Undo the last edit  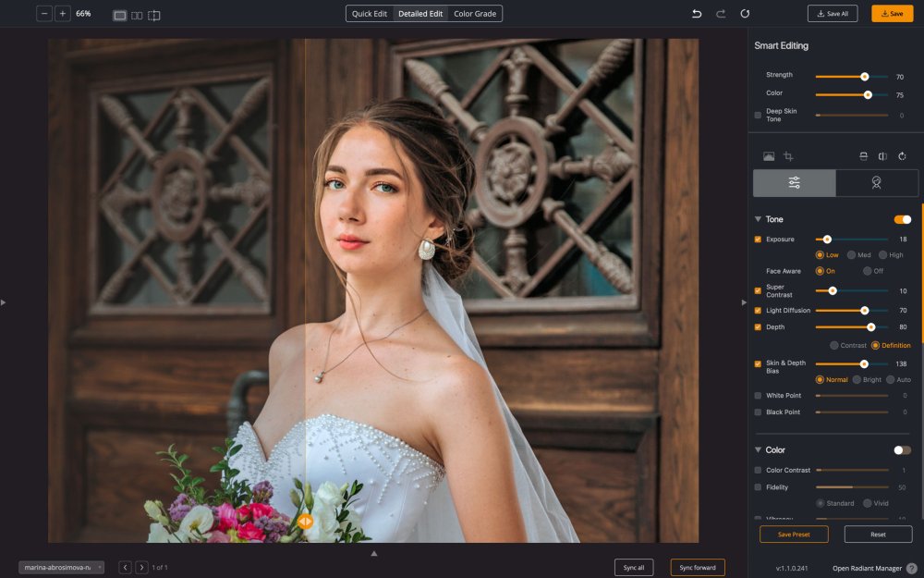coord(697,13)
